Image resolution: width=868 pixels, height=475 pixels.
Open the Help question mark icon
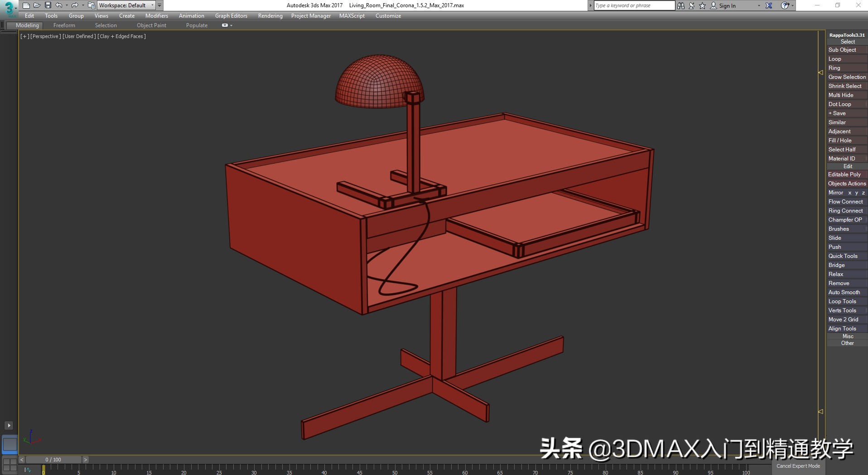pyautogui.click(x=785, y=5)
